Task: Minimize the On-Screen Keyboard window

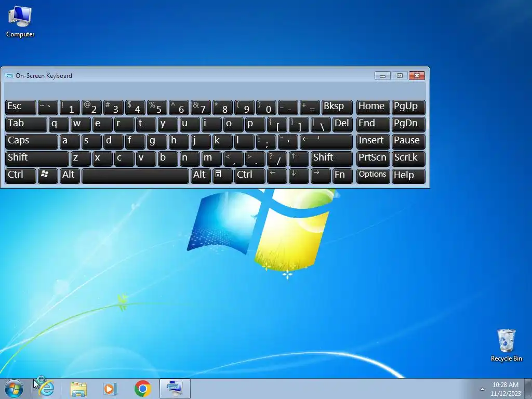Action: point(382,76)
